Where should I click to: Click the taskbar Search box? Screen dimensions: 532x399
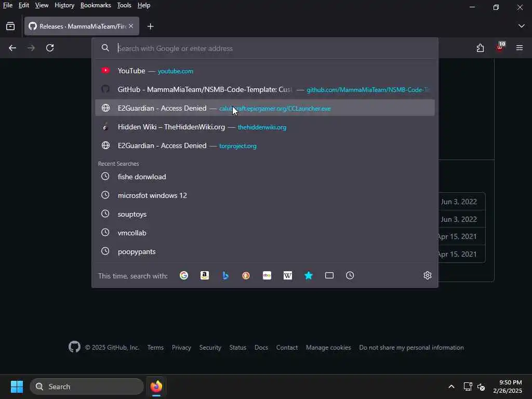87,387
